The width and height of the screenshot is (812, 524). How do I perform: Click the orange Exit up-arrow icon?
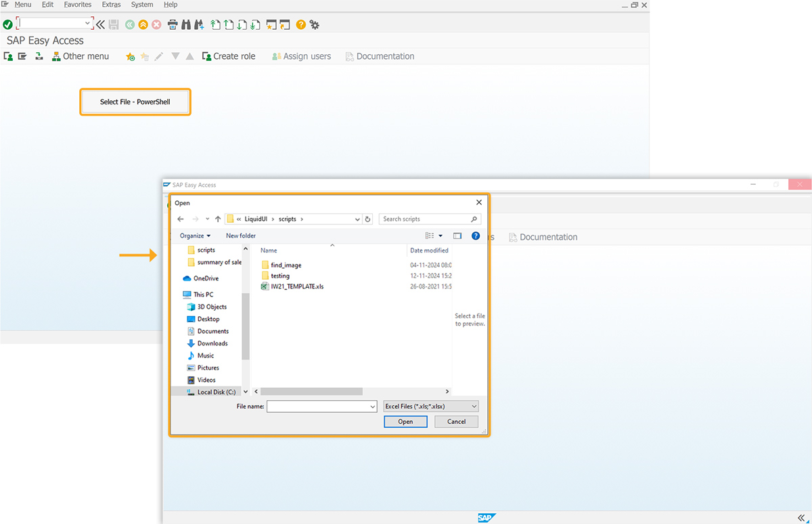pyautogui.click(x=143, y=24)
